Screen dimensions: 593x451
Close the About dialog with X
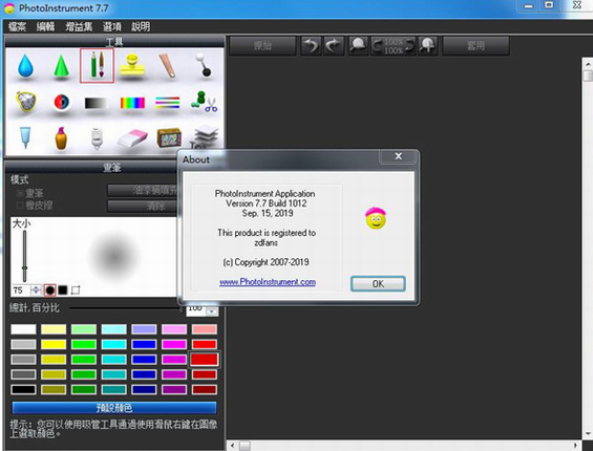pos(398,156)
